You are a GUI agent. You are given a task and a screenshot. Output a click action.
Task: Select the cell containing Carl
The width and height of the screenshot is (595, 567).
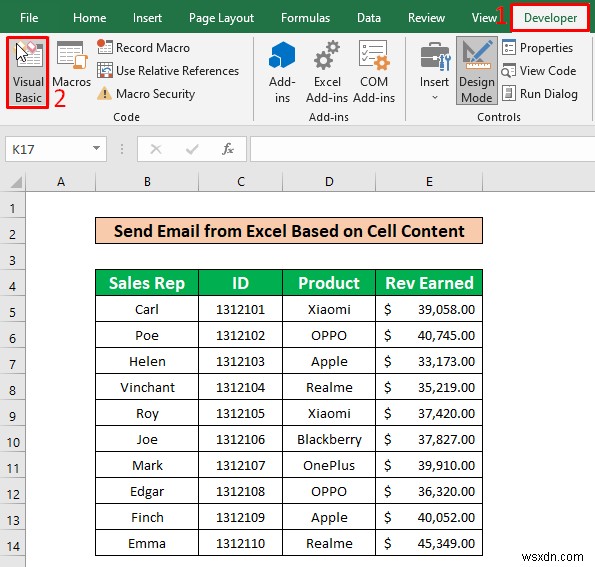click(x=147, y=309)
